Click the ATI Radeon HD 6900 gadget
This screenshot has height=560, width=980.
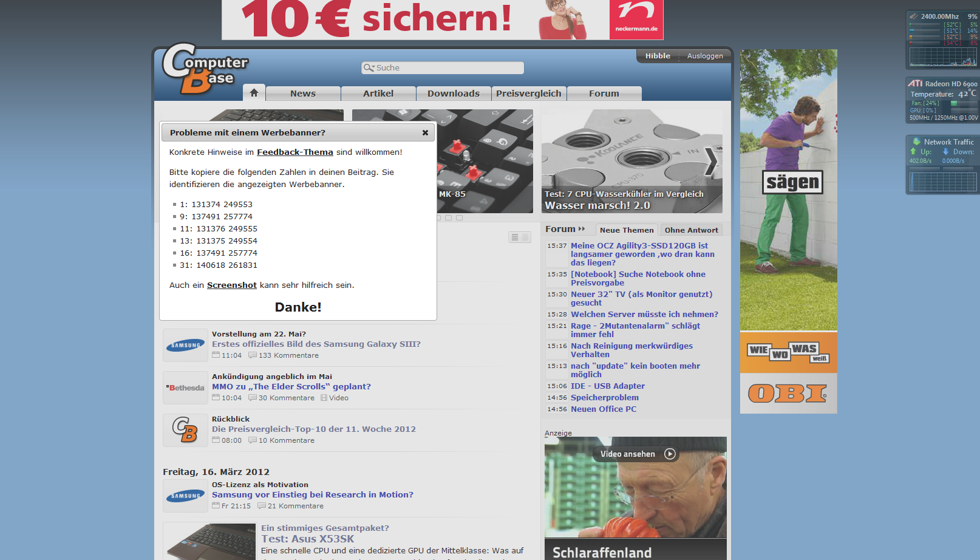(x=943, y=100)
